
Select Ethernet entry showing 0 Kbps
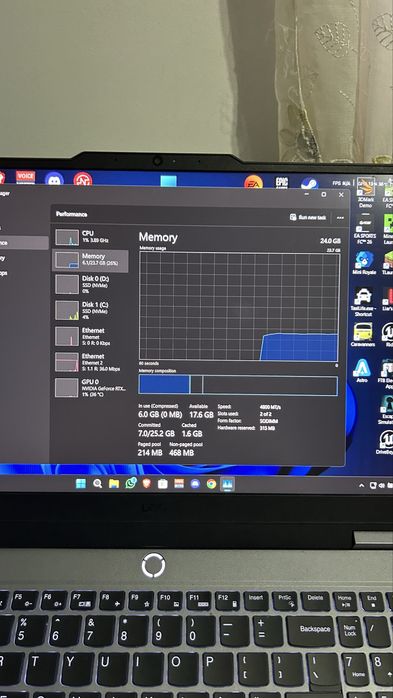pos(90,336)
